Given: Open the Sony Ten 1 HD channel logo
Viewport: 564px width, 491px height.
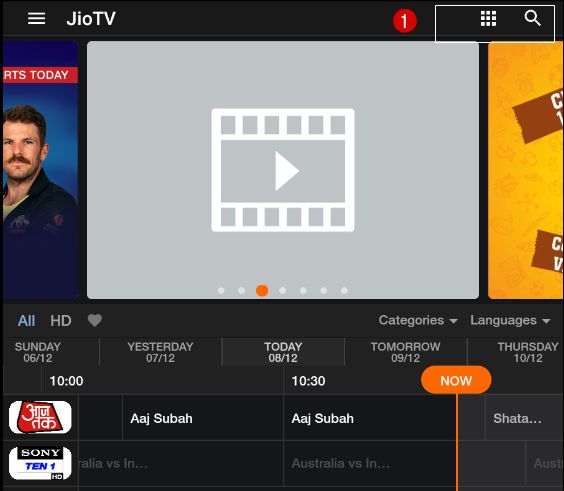Looking at the screenshot, I should [x=40, y=463].
